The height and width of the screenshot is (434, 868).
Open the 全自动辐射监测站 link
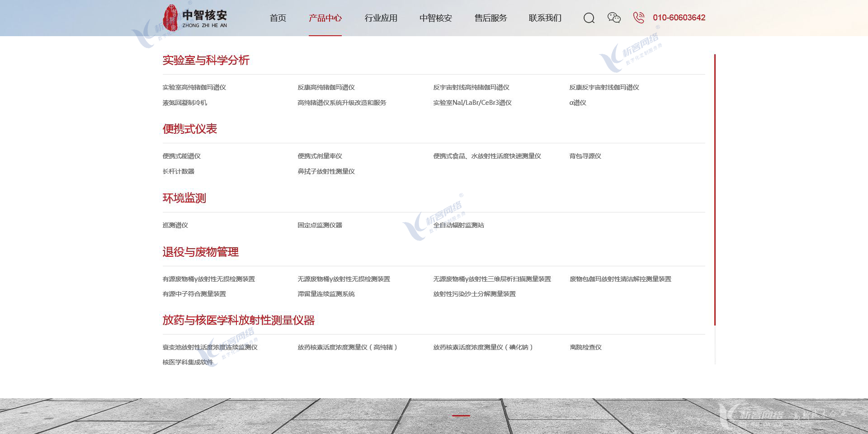458,225
